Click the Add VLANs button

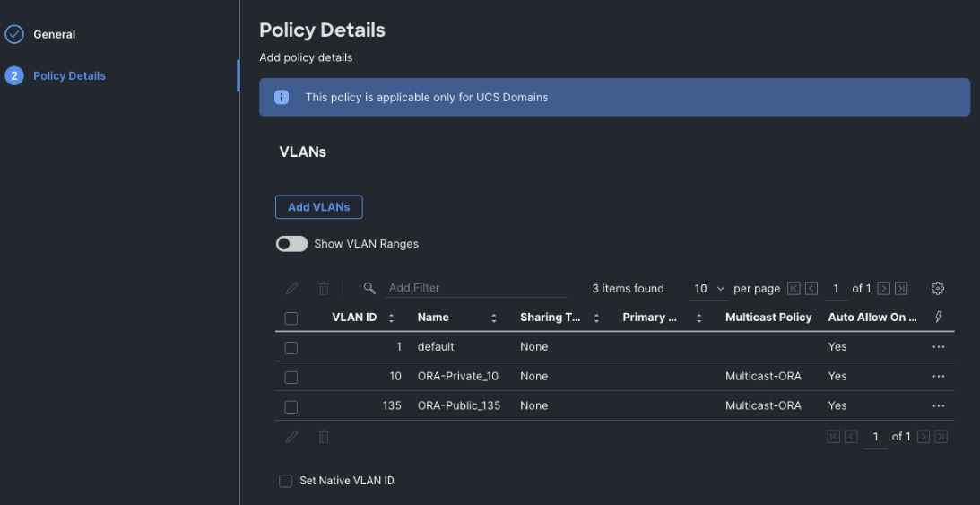318,207
